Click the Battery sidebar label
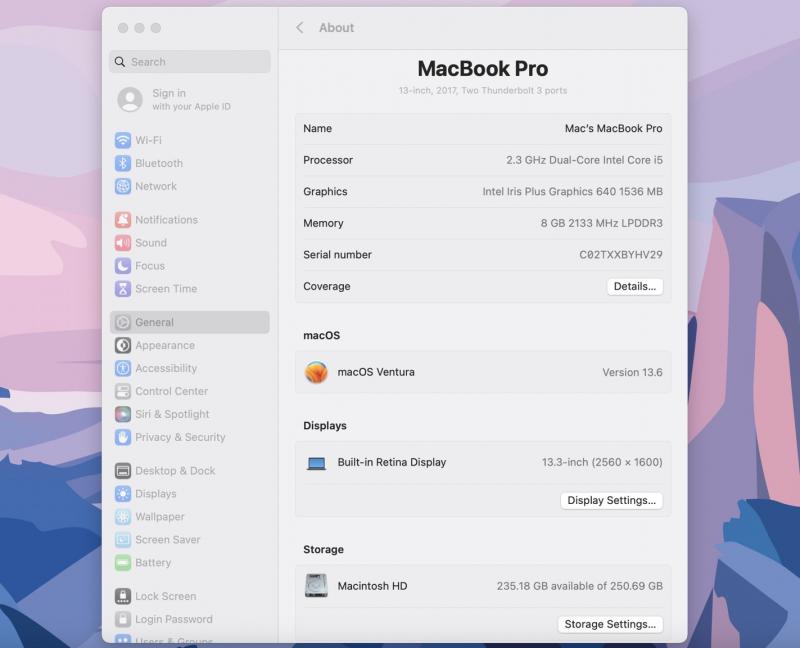 [153, 563]
